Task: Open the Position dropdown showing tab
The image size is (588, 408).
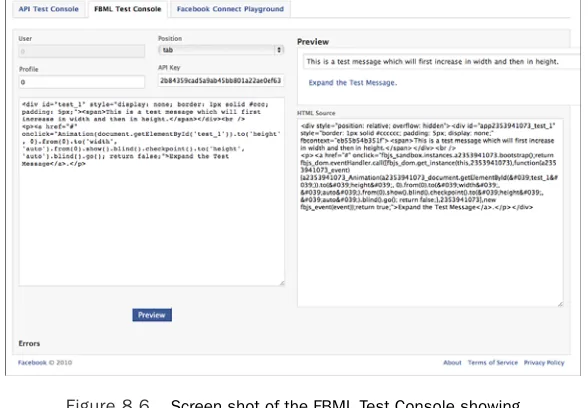Action: [221, 50]
